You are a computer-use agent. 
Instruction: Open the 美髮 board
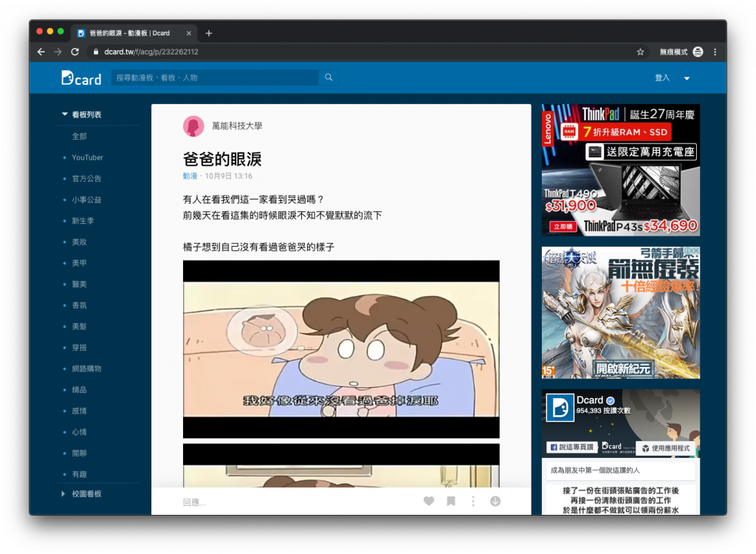coord(79,326)
